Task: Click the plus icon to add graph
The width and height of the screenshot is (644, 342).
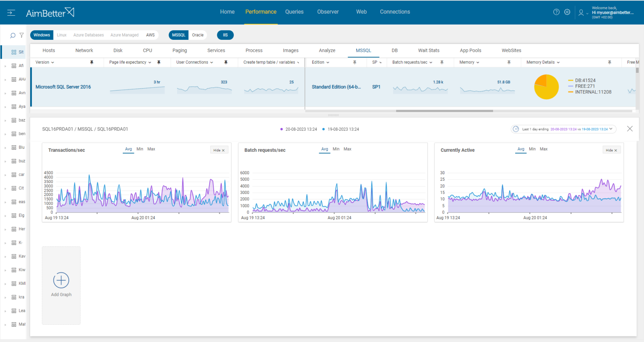Action: click(x=61, y=280)
